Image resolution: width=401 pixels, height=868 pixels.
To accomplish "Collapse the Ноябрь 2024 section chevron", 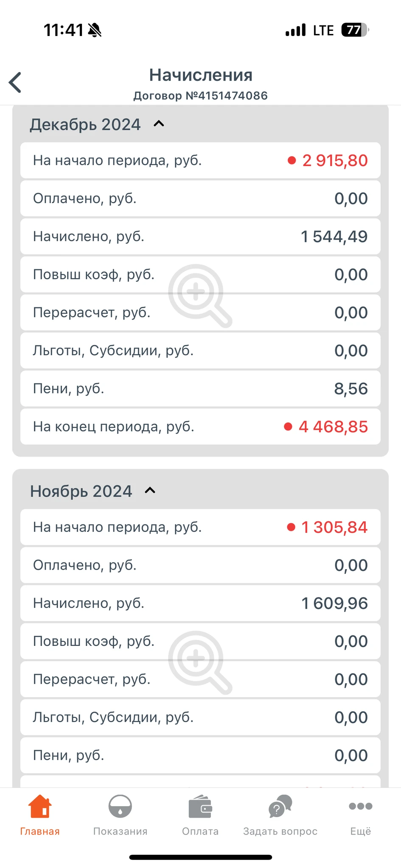I will [x=150, y=491].
